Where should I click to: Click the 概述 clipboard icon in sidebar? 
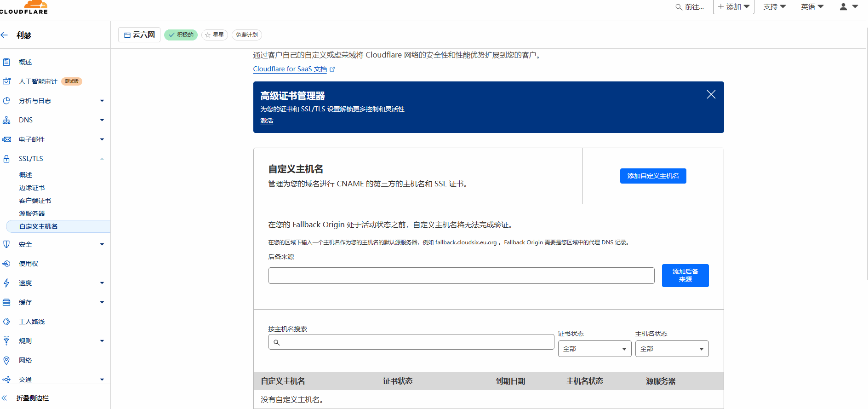(x=6, y=62)
